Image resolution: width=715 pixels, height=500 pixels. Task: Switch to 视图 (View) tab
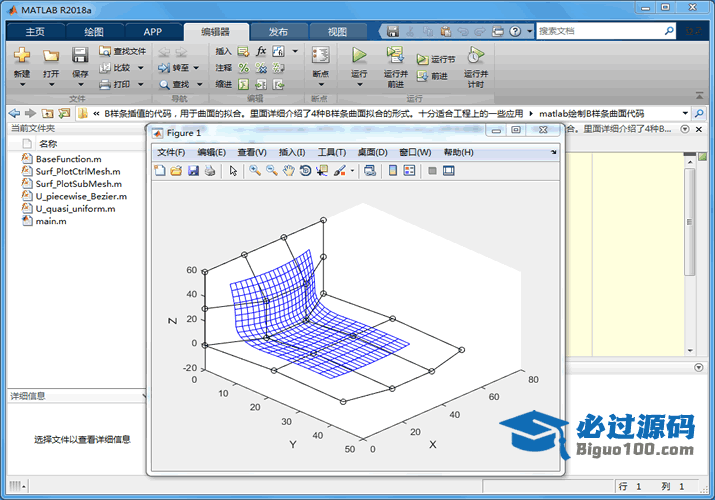(337, 32)
